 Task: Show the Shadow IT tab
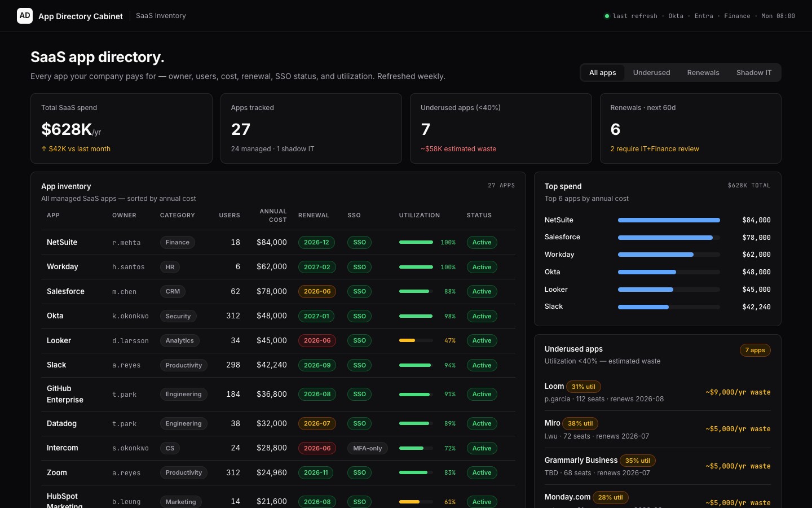tap(754, 73)
